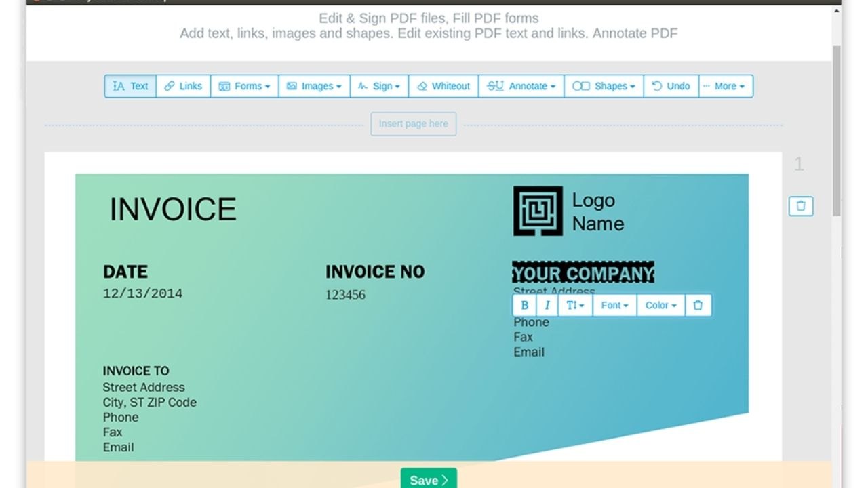Click the Fax line under INVOICE TO
The width and height of the screenshot is (868, 488).
113,432
